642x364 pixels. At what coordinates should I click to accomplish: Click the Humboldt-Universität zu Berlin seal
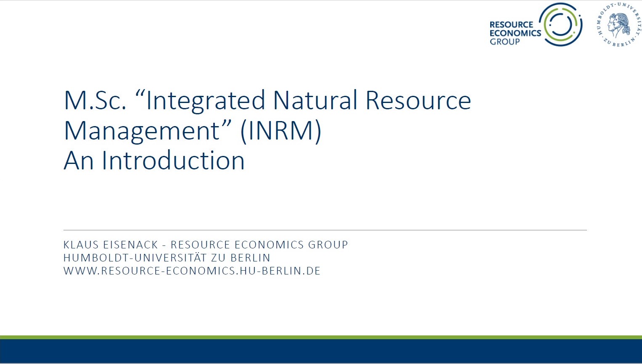[618, 24]
